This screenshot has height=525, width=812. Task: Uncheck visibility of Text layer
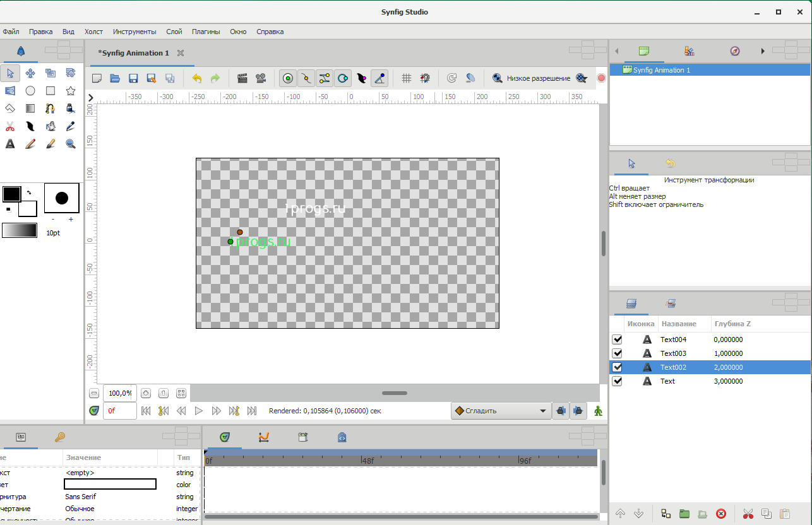coord(617,381)
